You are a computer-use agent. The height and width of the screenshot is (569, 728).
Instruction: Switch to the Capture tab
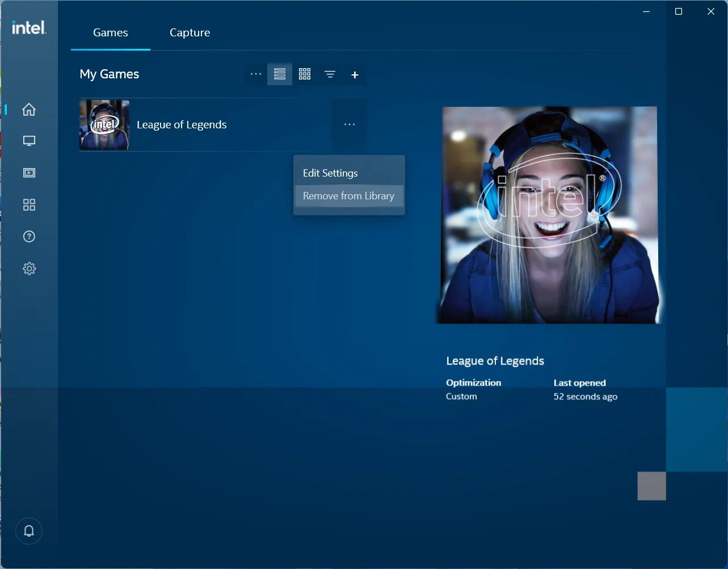coord(190,32)
